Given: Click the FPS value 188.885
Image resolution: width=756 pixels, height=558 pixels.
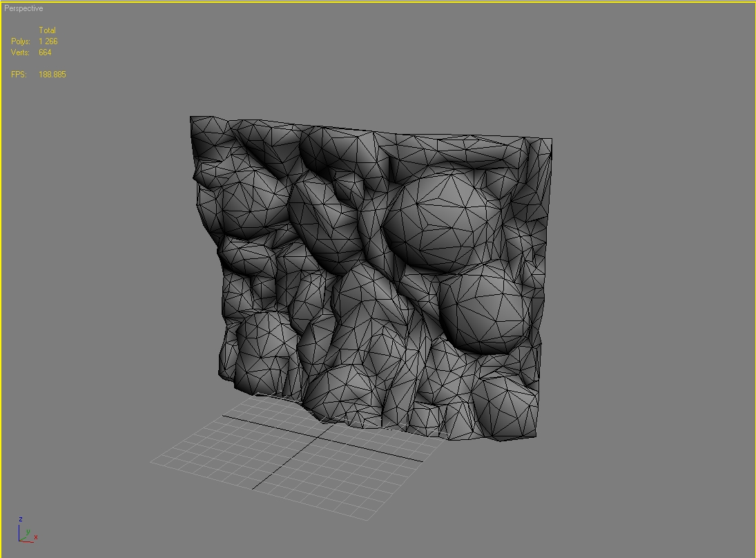Looking at the screenshot, I should (52, 75).
